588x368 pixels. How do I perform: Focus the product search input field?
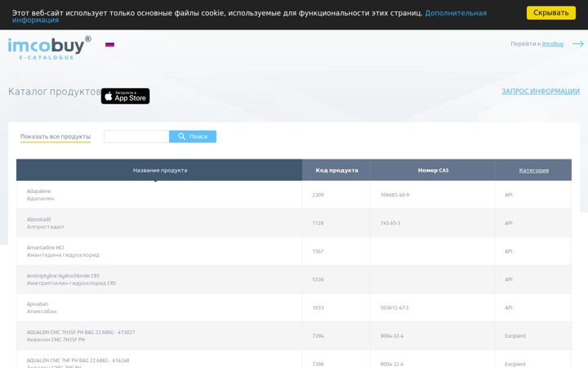tap(136, 137)
